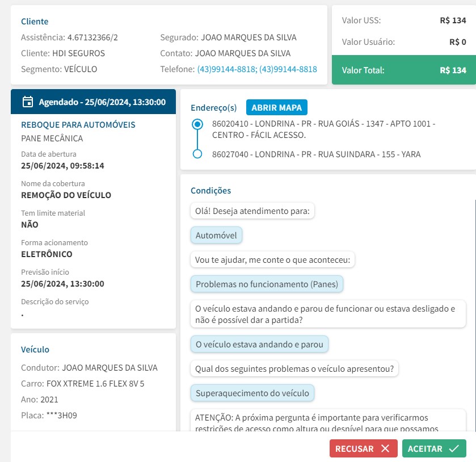This screenshot has width=476, height=462.
Task: Select the Rua Suindara destination address text
Action: tap(316, 154)
